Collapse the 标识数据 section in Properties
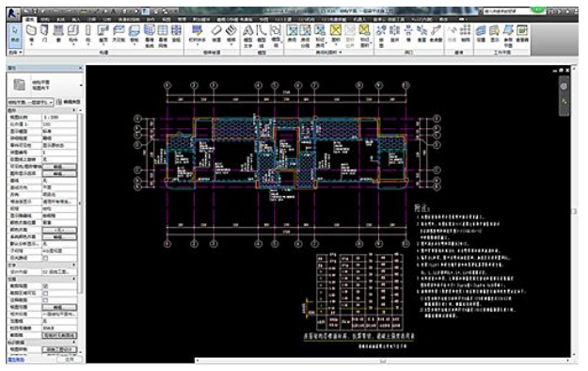This screenshot has height=371, width=588. (73, 343)
